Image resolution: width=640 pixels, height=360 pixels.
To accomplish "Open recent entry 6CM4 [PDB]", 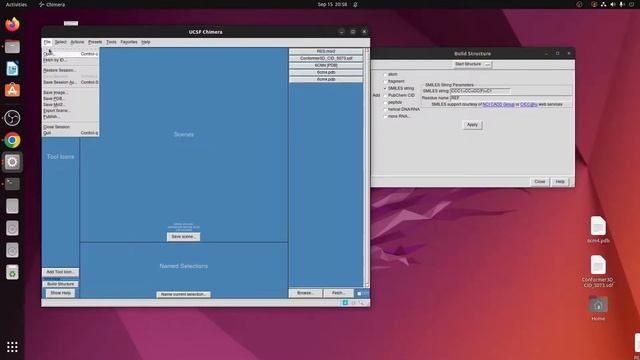I will pos(326,65).
